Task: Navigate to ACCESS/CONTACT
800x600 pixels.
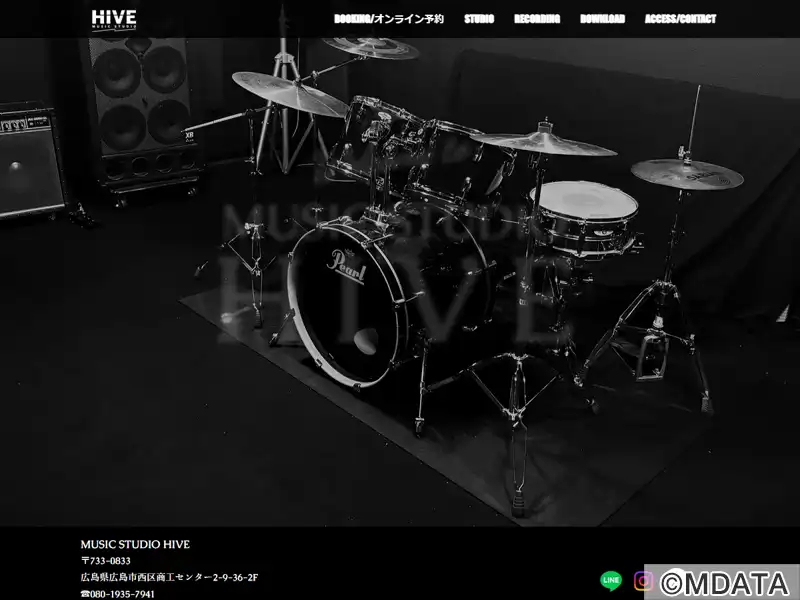Action: tap(680, 19)
